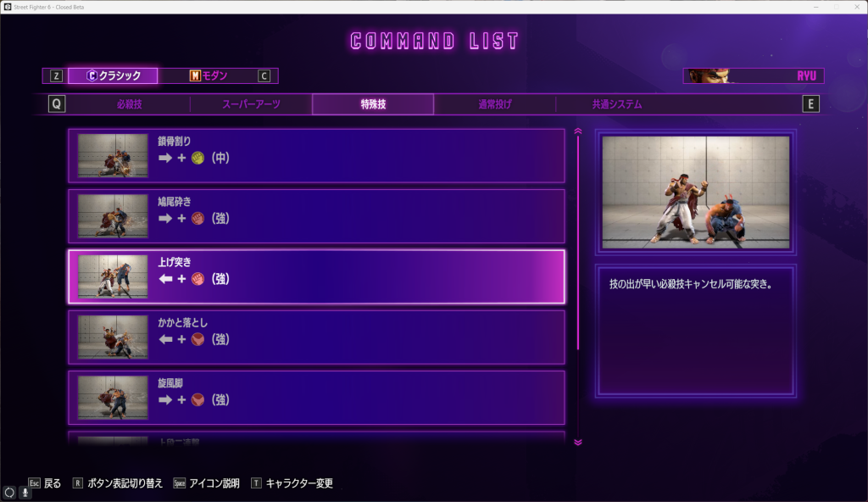Select the かかと落とし move entry

tap(317, 337)
